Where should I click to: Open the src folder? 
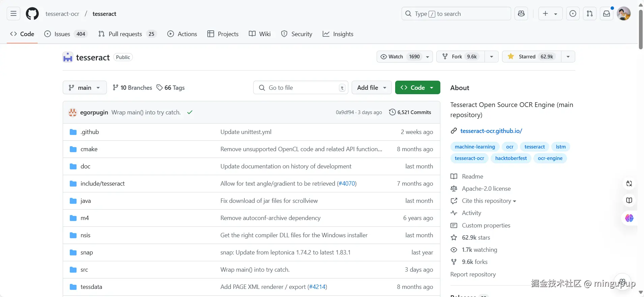84,270
